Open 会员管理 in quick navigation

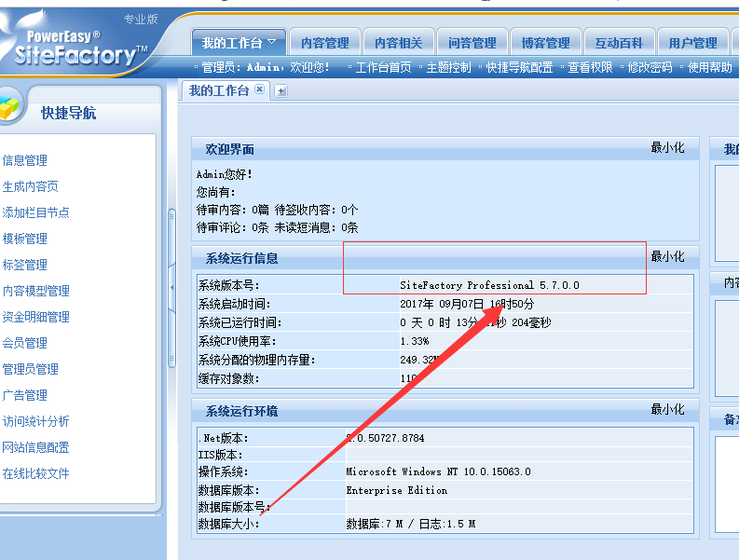[25, 343]
